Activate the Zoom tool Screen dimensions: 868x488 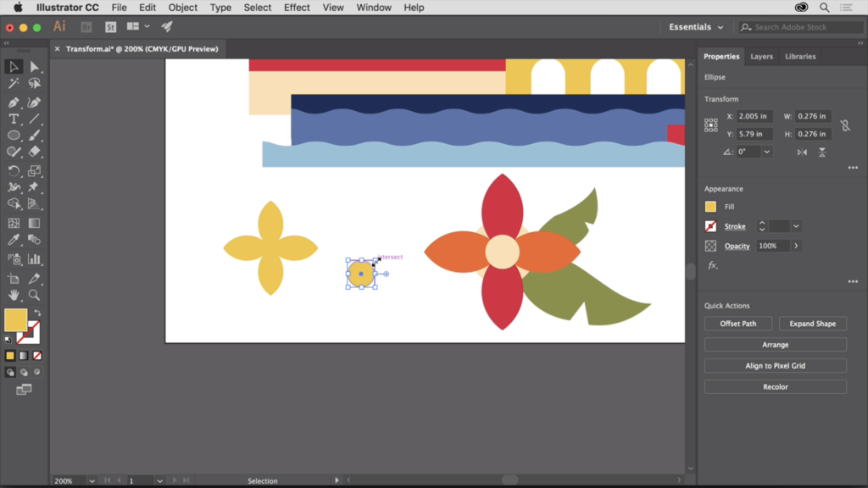[x=35, y=296]
